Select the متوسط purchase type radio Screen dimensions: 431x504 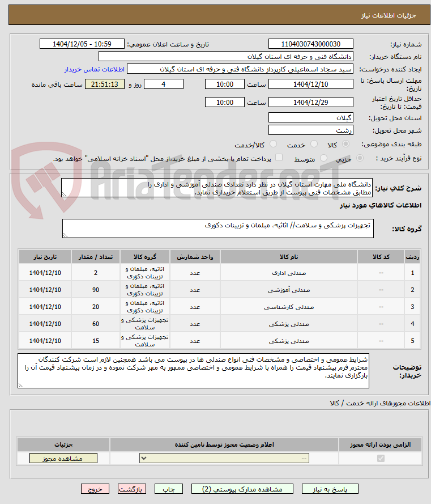click(x=324, y=158)
